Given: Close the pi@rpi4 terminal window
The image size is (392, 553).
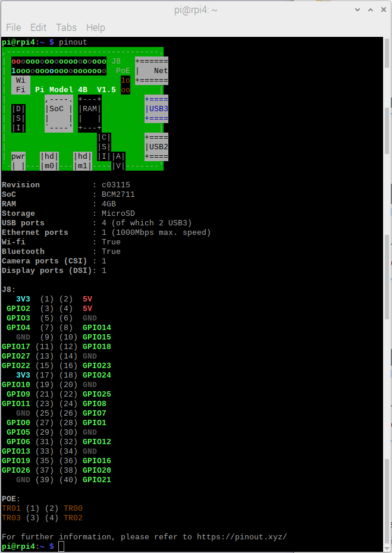Looking at the screenshot, I should pyautogui.click(x=384, y=10).
